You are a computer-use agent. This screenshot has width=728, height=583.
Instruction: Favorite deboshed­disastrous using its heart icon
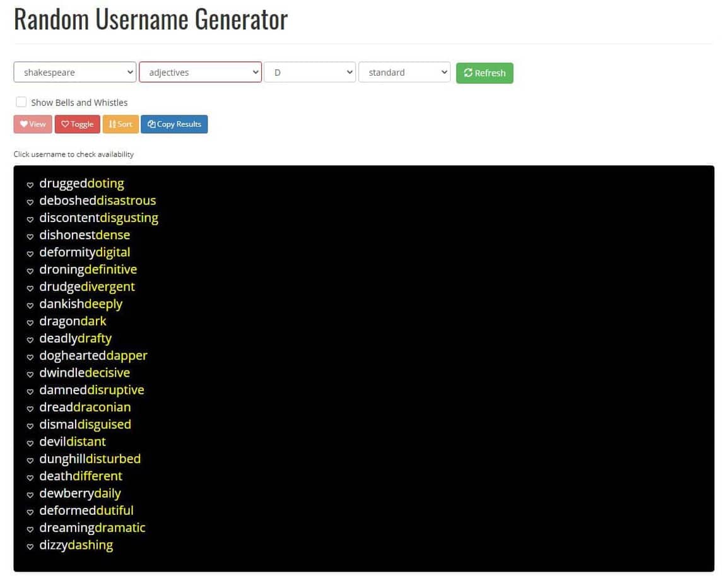(30, 202)
